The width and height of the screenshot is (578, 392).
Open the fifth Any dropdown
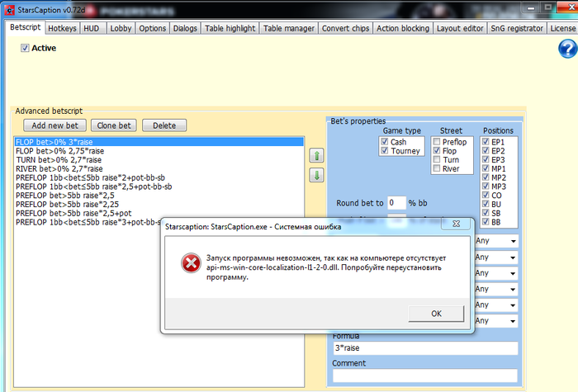[x=496, y=305]
